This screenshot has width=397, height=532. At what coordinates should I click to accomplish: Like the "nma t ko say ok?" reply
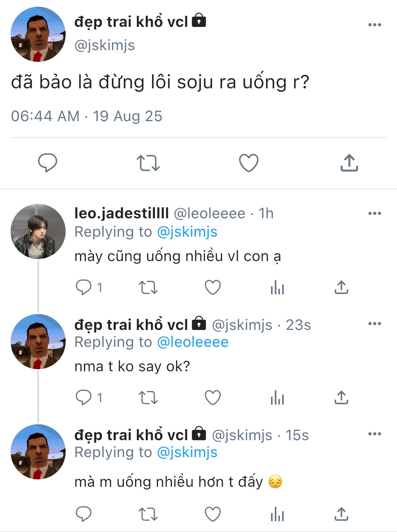click(x=213, y=397)
